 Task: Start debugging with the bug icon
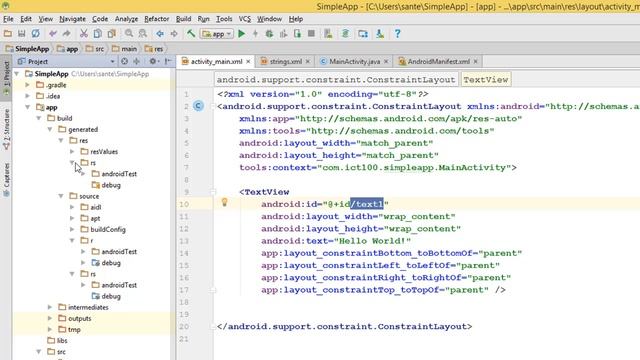pos(269,34)
